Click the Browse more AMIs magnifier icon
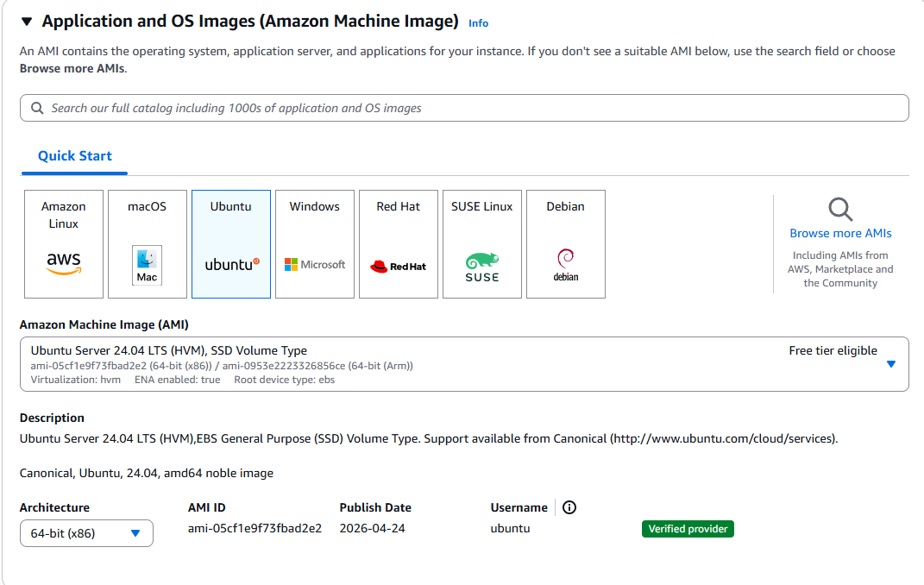This screenshot has height=585, width=924. coord(840,209)
